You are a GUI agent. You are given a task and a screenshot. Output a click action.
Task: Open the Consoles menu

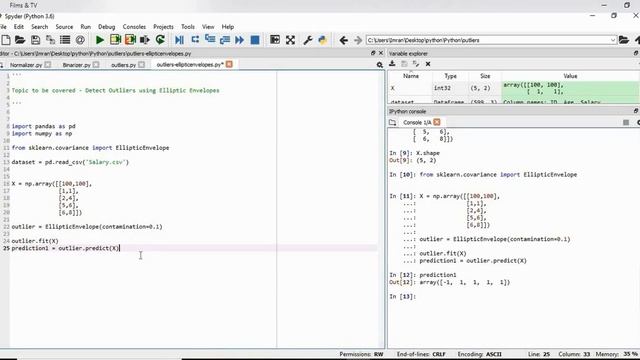coord(134,27)
